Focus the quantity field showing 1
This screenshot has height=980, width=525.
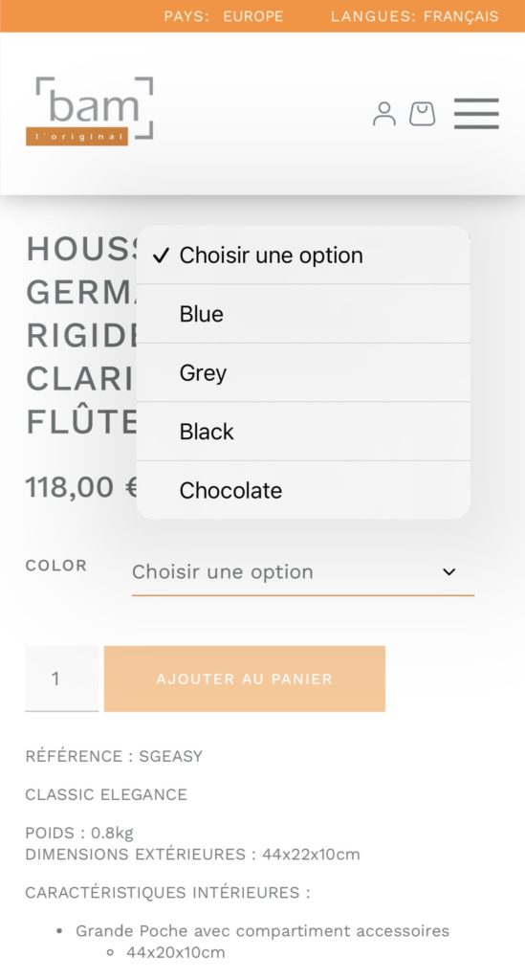[62, 679]
